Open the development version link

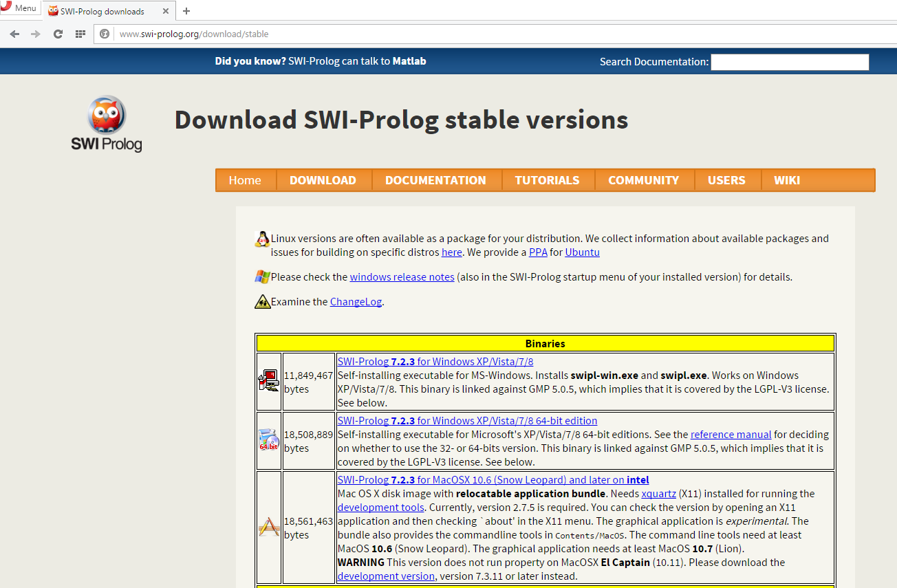tap(386, 576)
